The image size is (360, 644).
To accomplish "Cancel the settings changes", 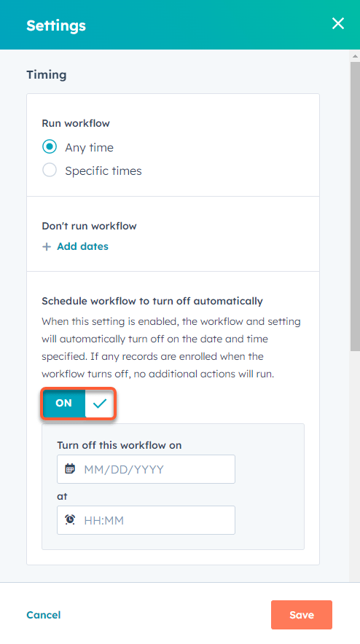I will pos(44,615).
